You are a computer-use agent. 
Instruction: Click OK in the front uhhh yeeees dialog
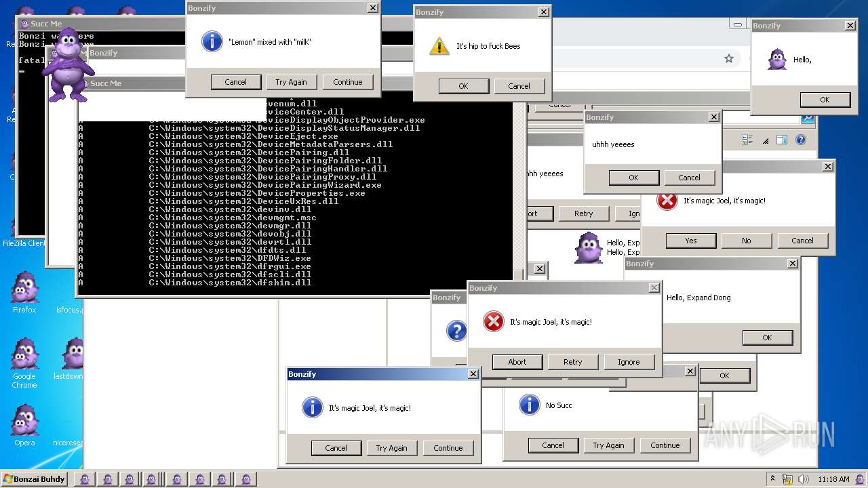point(633,178)
